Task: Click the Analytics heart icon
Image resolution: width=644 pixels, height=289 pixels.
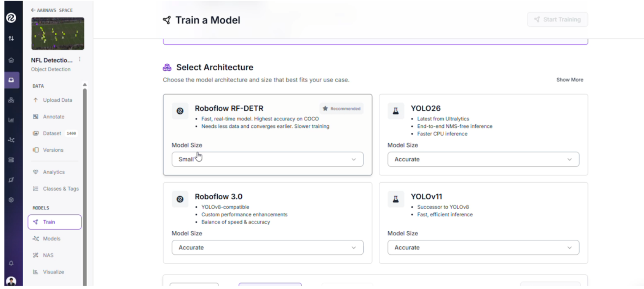Action: click(x=35, y=172)
